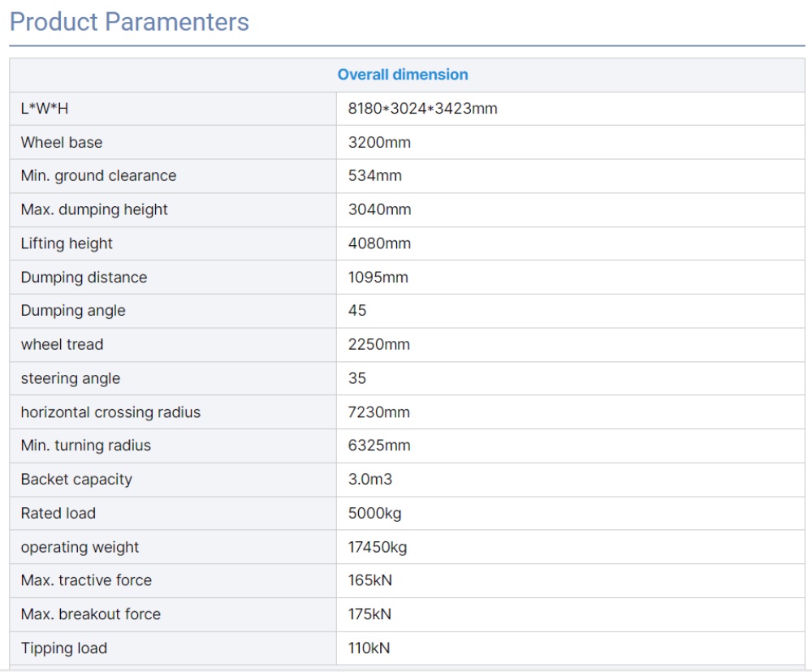Image resolution: width=812 pixels, height=672 pixels.
Task: Select the Max. dumping height label
Action: coord(94,209)
